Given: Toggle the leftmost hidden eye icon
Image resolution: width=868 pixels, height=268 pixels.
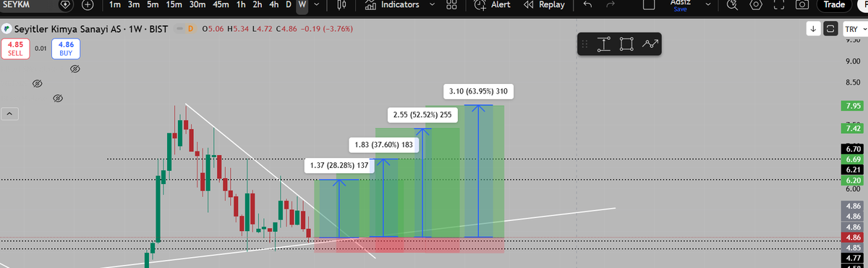Looking at the screenshot, I should [x=37, y=84].
